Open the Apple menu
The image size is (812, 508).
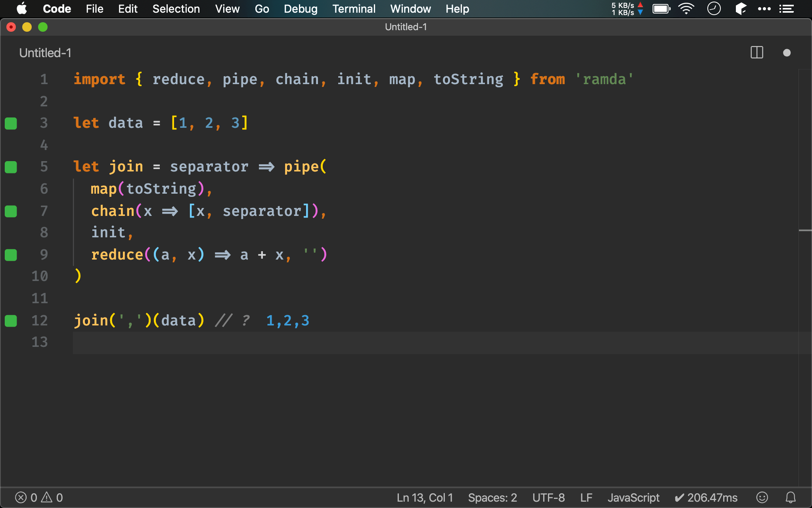click(x=22, y=9)
